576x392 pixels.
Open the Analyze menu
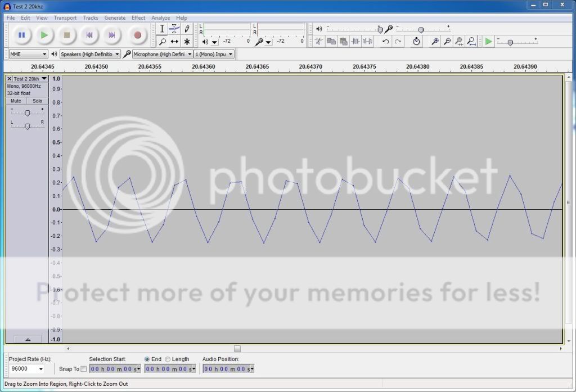160,18
